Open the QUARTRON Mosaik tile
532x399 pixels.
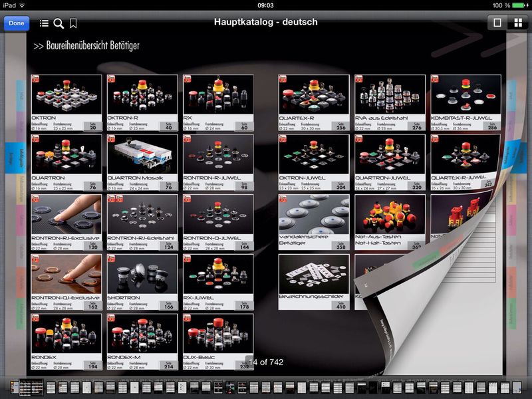(142, 162)
